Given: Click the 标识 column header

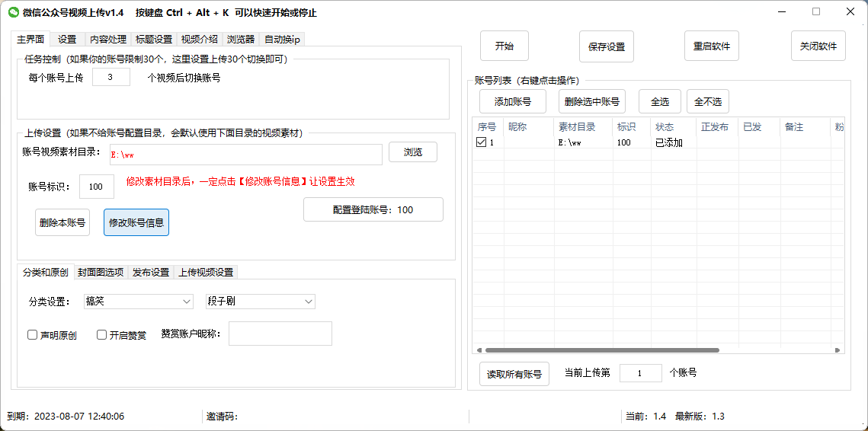Looking at the screenshot, I should (632, 126).
